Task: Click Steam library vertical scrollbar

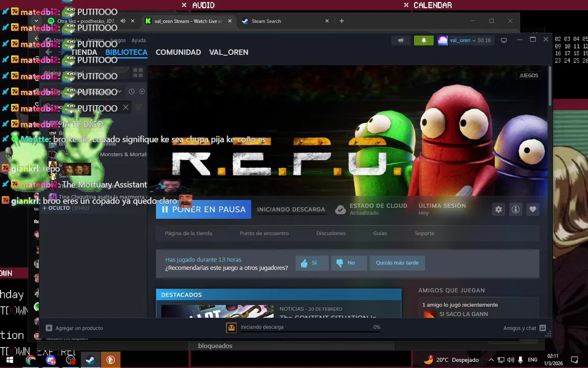Action: 550,86
